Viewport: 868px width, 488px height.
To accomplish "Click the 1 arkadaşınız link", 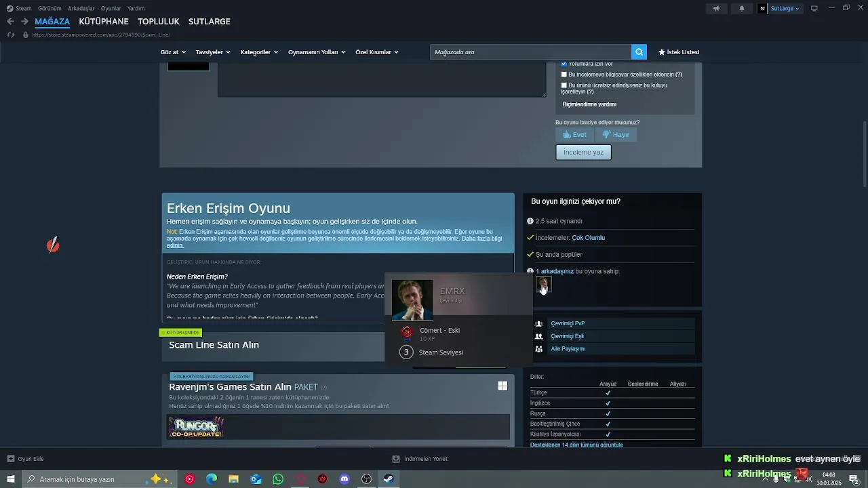I will [555, 271].
